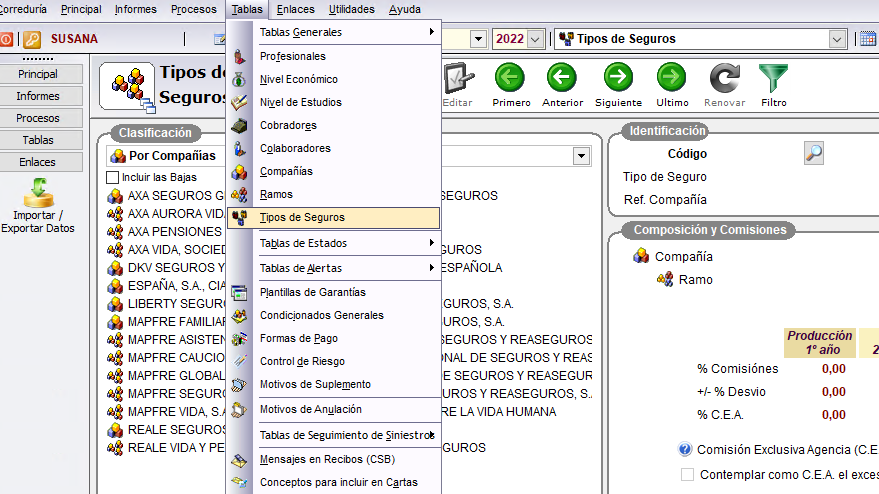Go to Siguiente record arrow
Screen dimensions: 879x494
click(618, 78)
